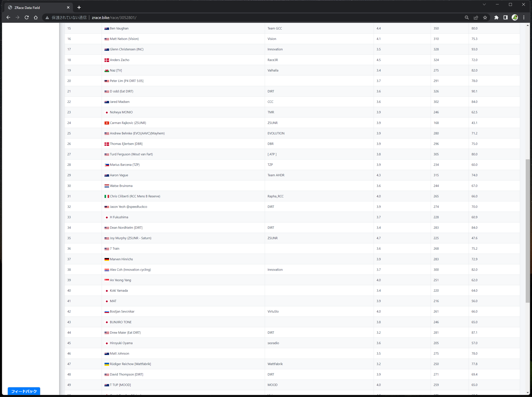The image size is (532, 397).
Task: Close the ZRace Data Field tab
Action: (68, 8)
